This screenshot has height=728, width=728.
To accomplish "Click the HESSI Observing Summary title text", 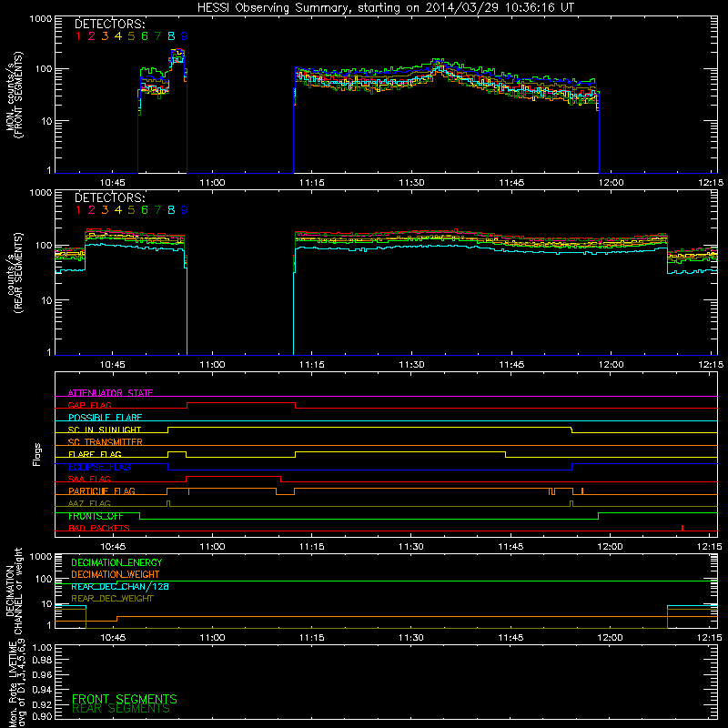I will point(386,8).
